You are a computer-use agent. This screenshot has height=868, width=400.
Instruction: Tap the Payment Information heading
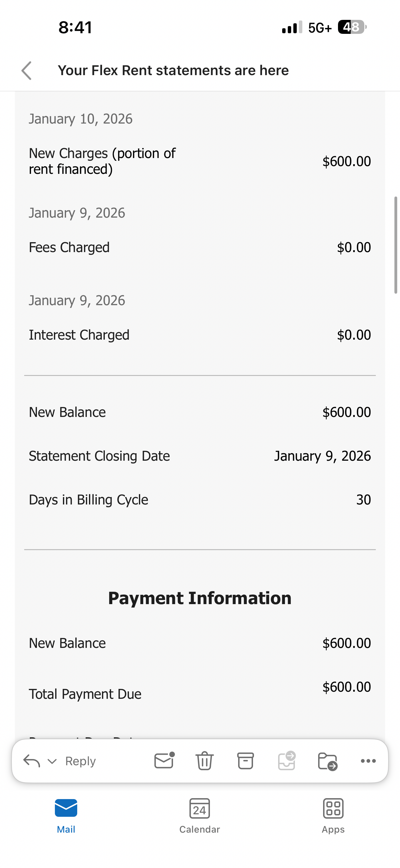200,598
